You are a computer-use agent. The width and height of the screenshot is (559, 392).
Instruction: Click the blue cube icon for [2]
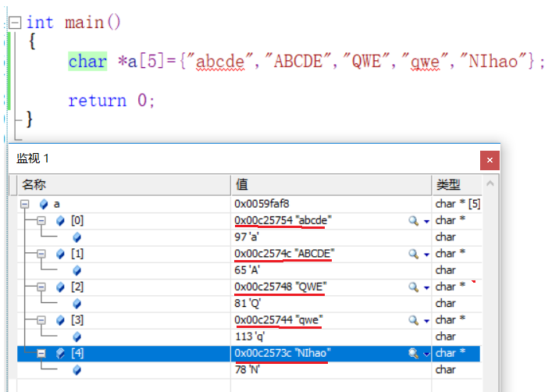tap(61, 287)
